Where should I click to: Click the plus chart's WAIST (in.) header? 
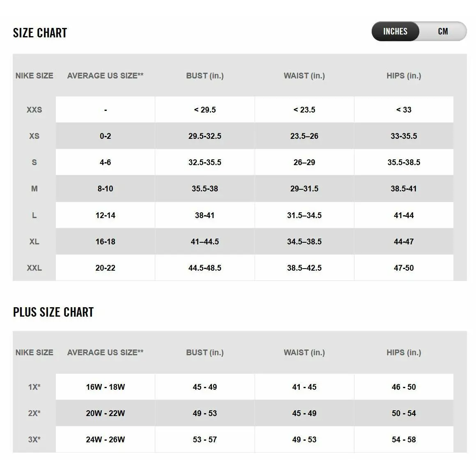click(x=304, y=352)
